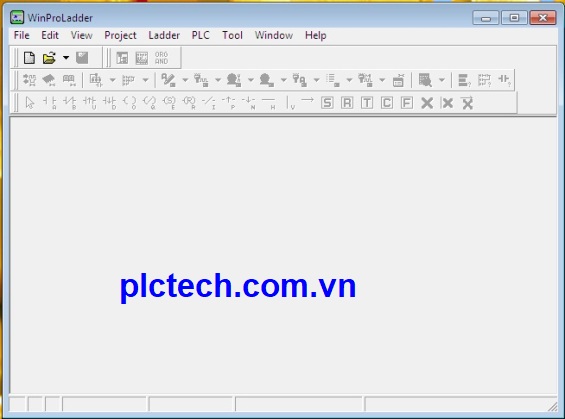This screenshot has width=565, height=419.
Task: Click the ladder view icon left of ORG AND
Action: coord(142,58)
